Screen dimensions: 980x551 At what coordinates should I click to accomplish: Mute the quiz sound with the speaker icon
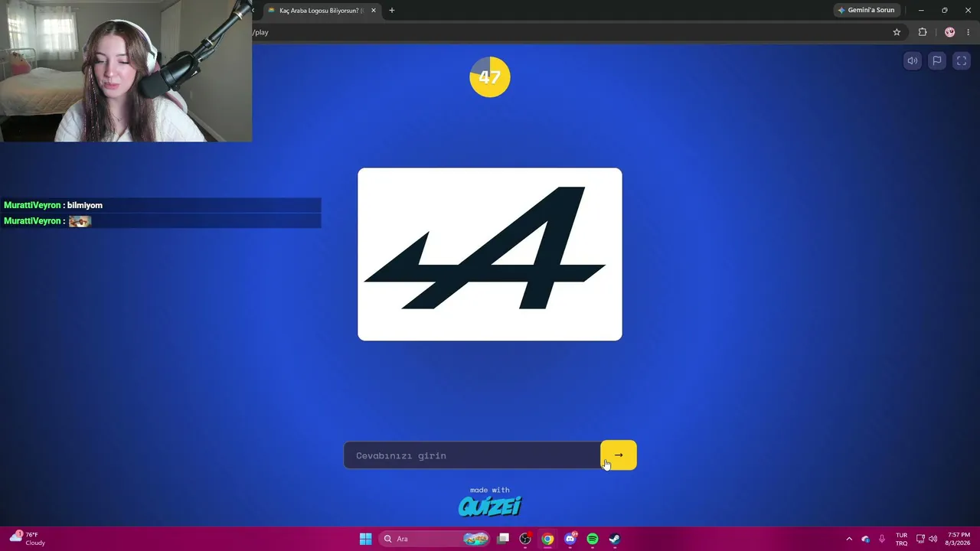point(913,61)
